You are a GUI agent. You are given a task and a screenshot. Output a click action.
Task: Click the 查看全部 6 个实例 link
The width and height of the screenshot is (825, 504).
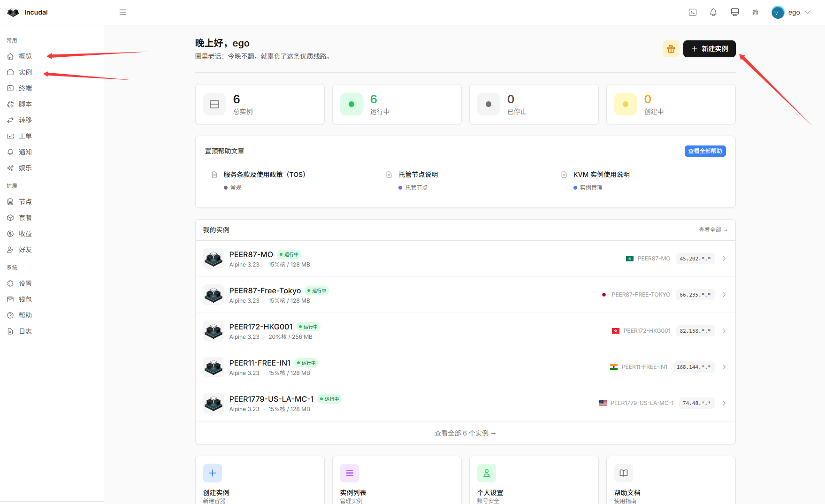465,433
